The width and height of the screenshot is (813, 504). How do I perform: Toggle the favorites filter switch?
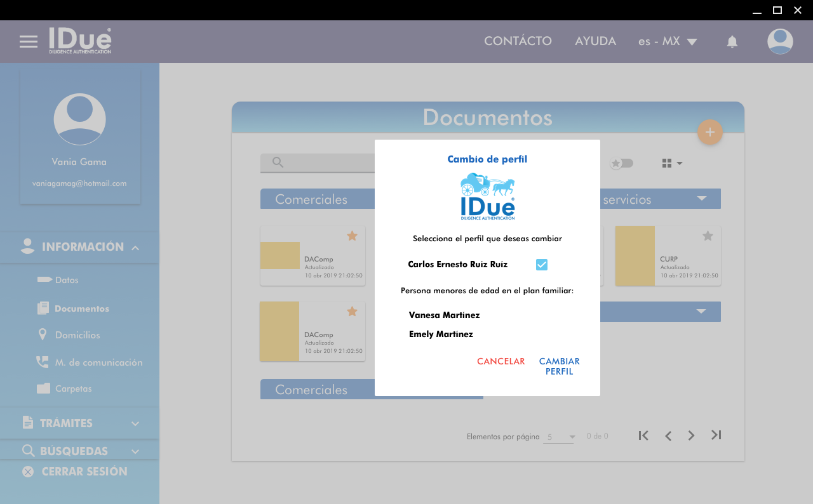[x=621, y=163]
